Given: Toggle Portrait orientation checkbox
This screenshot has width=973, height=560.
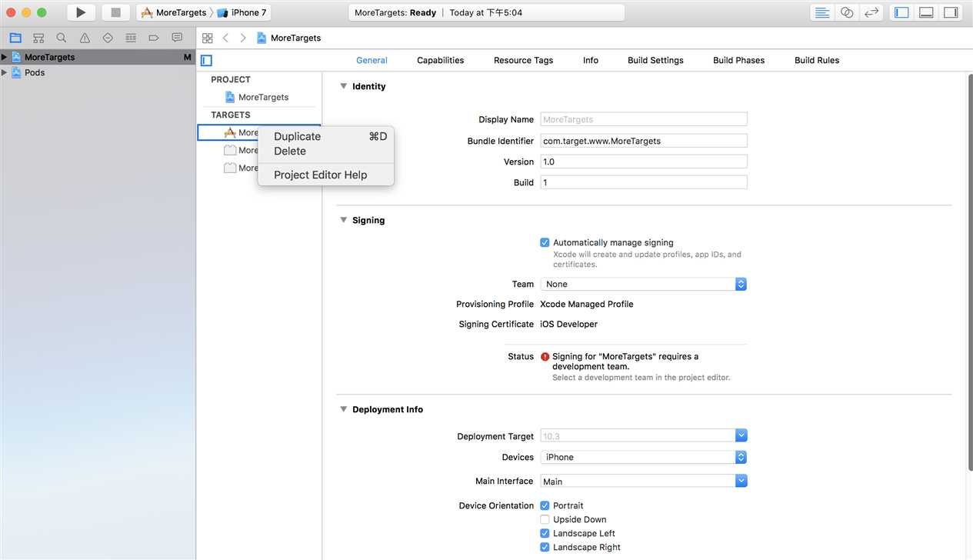Looking at the screenshot, I should (545, 505).
